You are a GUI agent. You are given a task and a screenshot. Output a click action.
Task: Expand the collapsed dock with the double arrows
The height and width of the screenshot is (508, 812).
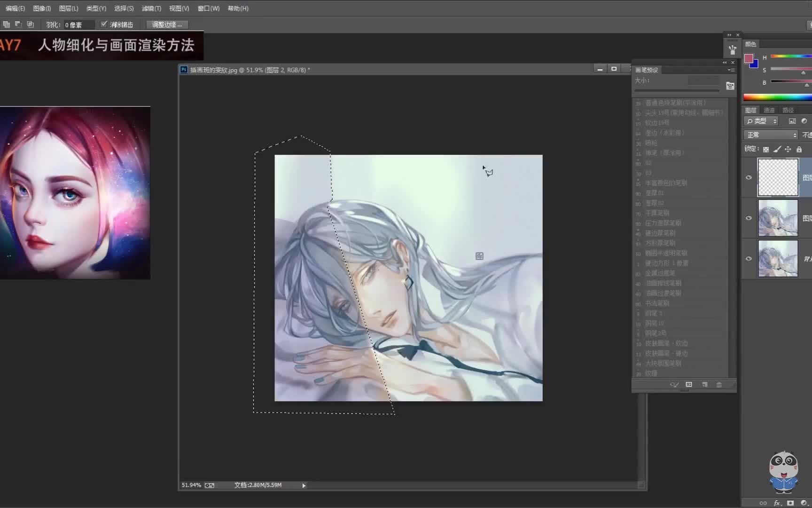tap(729, 35)
